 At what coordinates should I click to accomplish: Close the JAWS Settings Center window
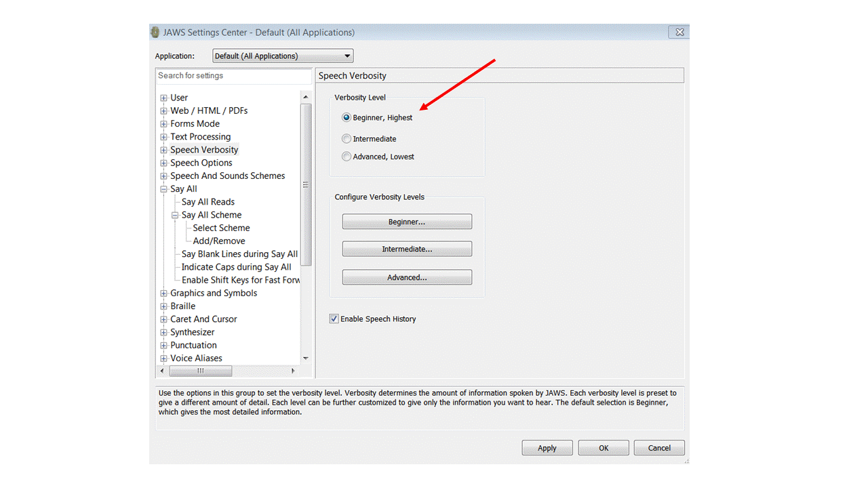pyautogui.click(x=679, y=32)
